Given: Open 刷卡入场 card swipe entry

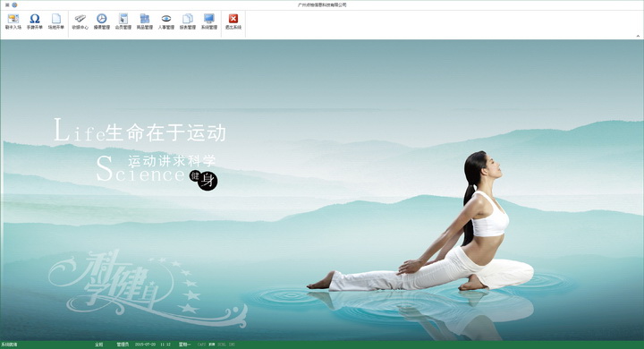Looking at the screenshot, I should coord(13,21).
